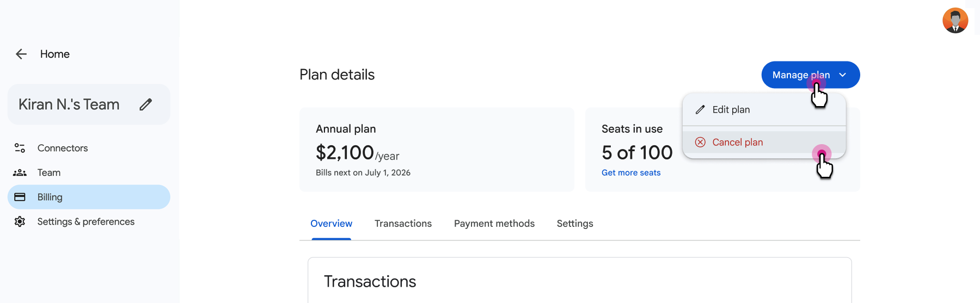
Task: Click the Billing card icon in the sidebar
Action: (x=20, y=197)
